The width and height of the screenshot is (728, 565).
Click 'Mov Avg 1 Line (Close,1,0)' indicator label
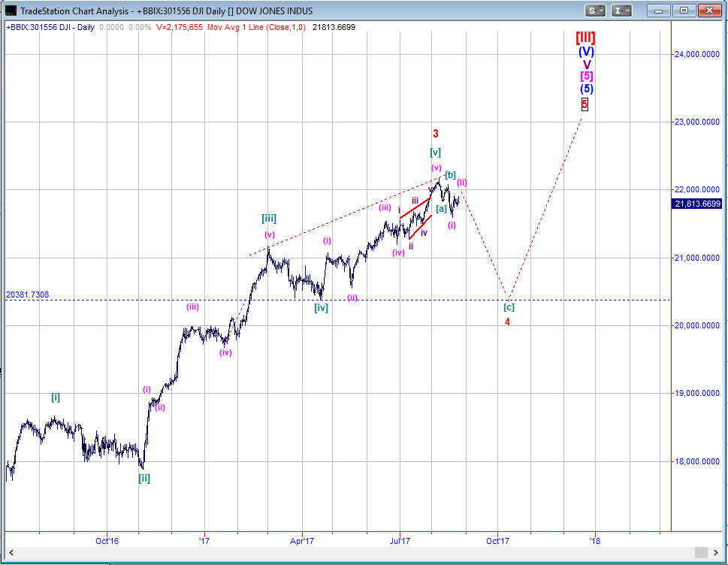(256, 27)
